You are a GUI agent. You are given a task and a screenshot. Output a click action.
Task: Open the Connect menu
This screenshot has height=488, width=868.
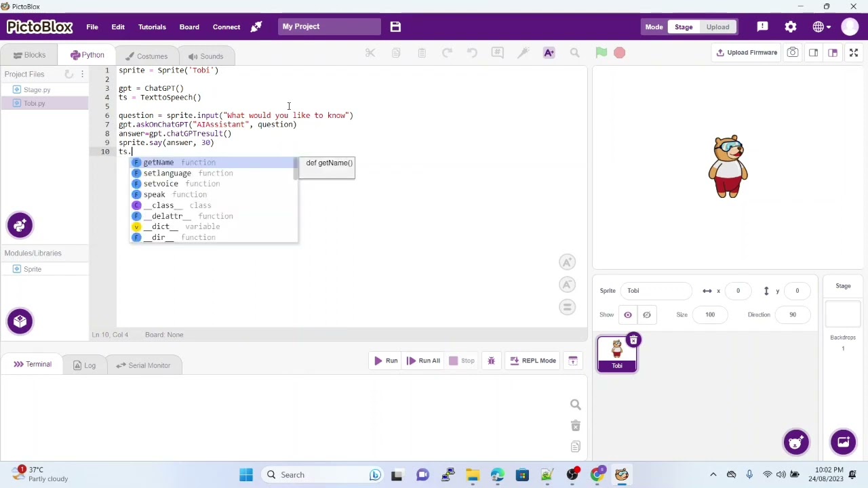tap(226, 27)
